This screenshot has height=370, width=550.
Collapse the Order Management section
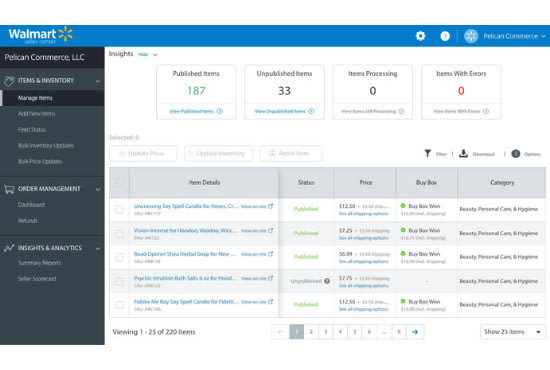pos(98,189)
